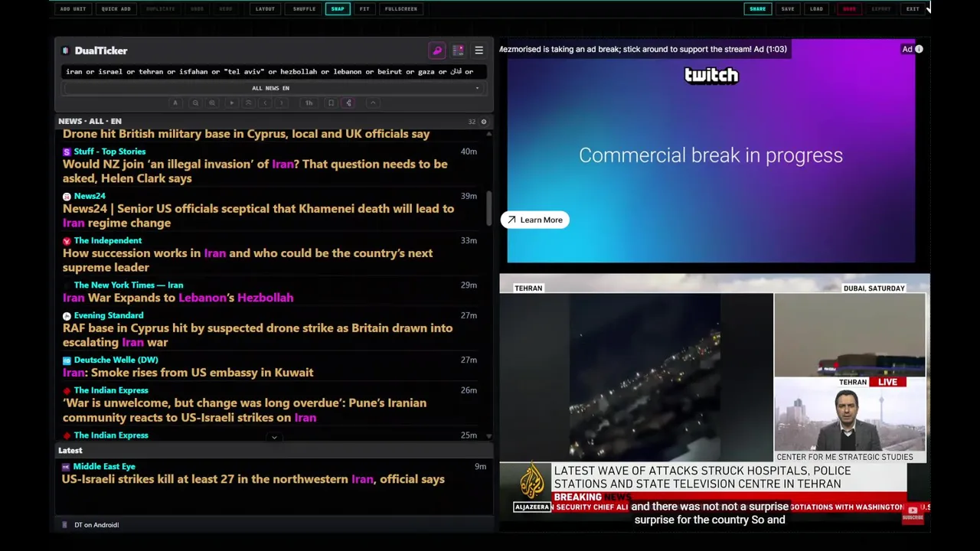
Task: Click the news list scroll down arrow
Action: 488,436
